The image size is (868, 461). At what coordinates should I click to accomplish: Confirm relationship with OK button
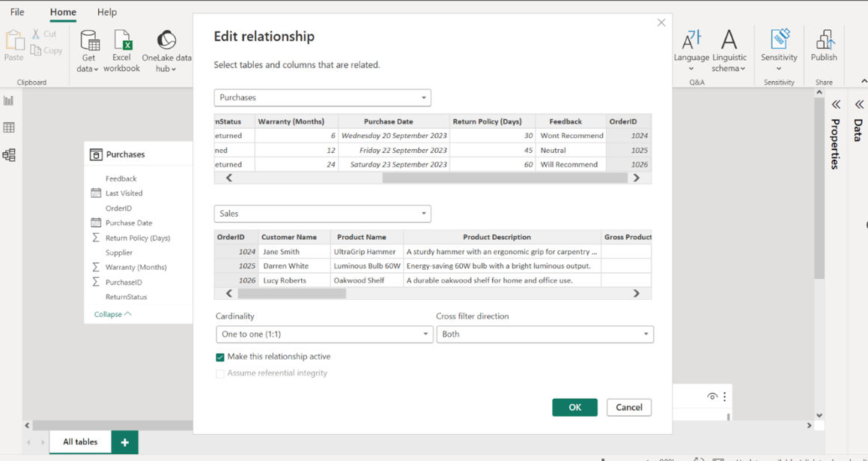pyautogui.click(x=574, y=407)
